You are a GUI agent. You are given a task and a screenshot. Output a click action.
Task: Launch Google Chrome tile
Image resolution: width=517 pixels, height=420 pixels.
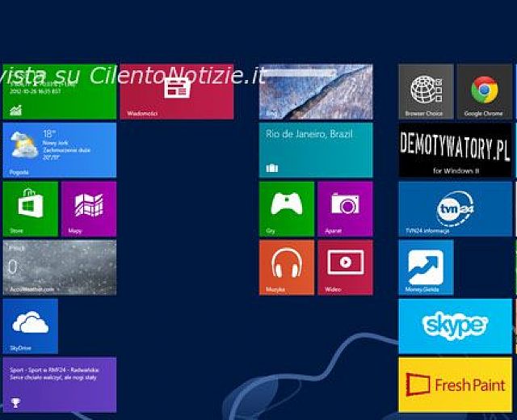pyautogui.click(x=485, y=91)
